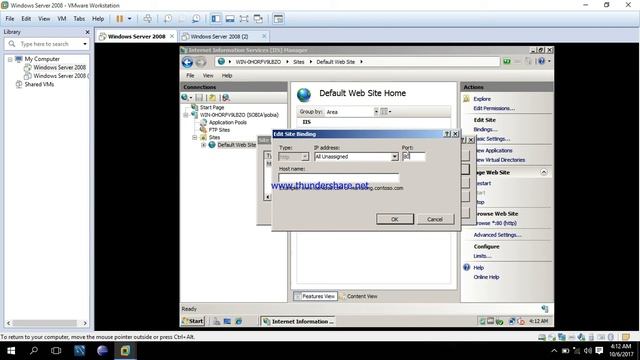Click the globe icon in IIS address bar

coord(221,62)
